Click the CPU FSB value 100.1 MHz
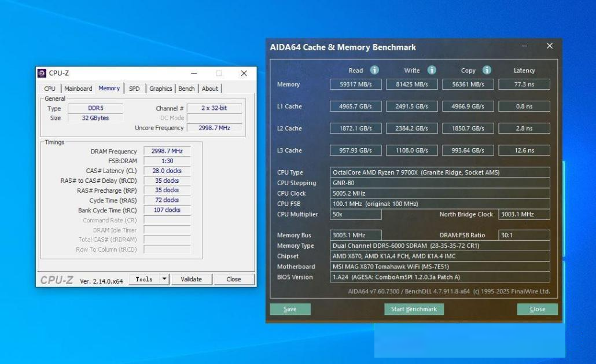The width and height of the screenshot is (596, 364). point(440,204)
